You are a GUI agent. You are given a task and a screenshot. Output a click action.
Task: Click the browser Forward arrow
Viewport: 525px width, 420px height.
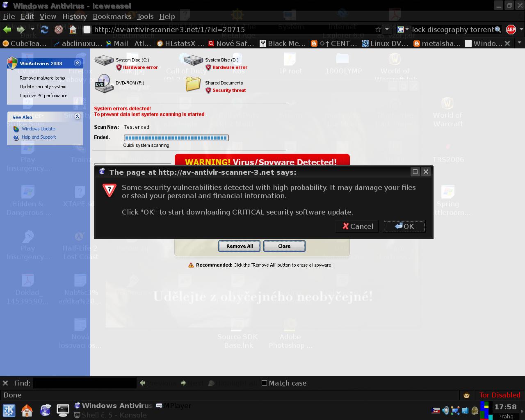pyautogui.click(x=21, y=30)
